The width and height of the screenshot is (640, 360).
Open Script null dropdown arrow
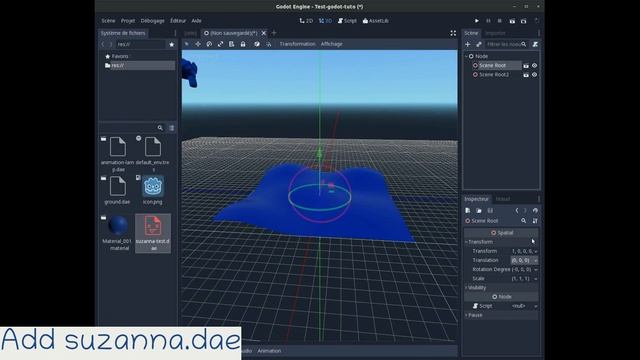[x=536, y=306]
